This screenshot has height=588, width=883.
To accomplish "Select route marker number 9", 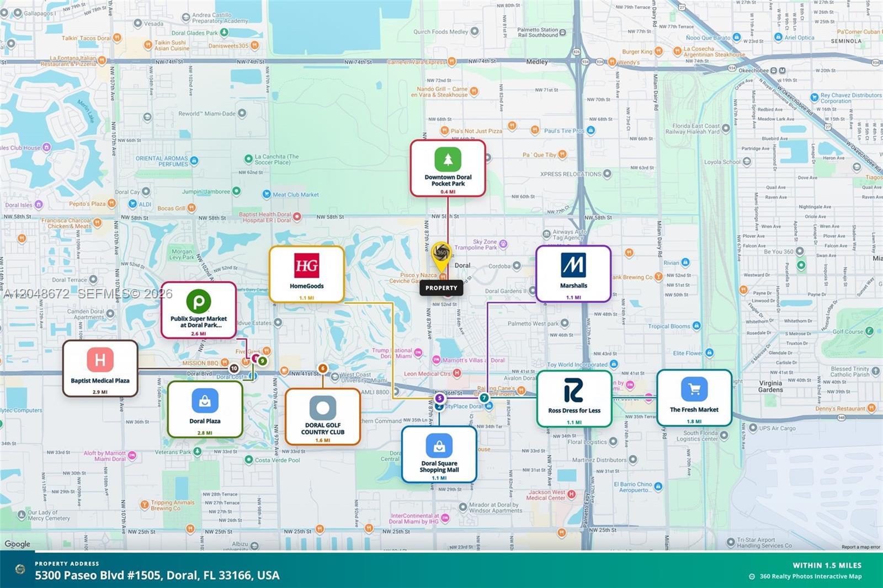I will (x=262, y=361).
